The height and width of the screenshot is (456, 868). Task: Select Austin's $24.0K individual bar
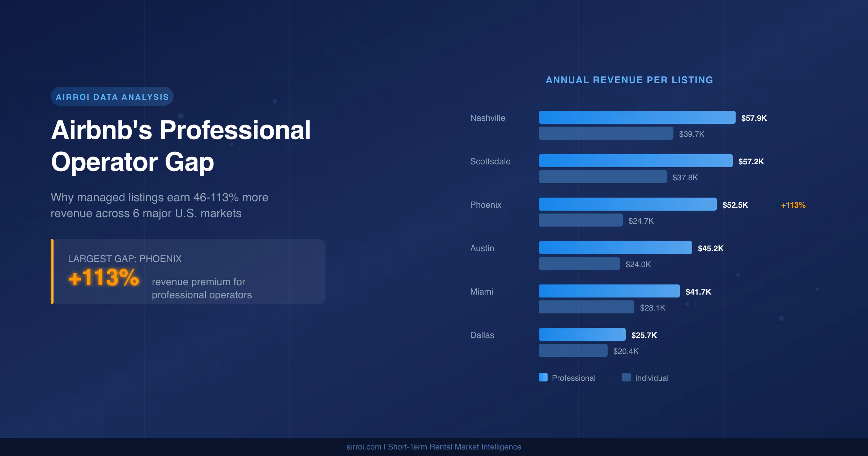click(579, 264)
